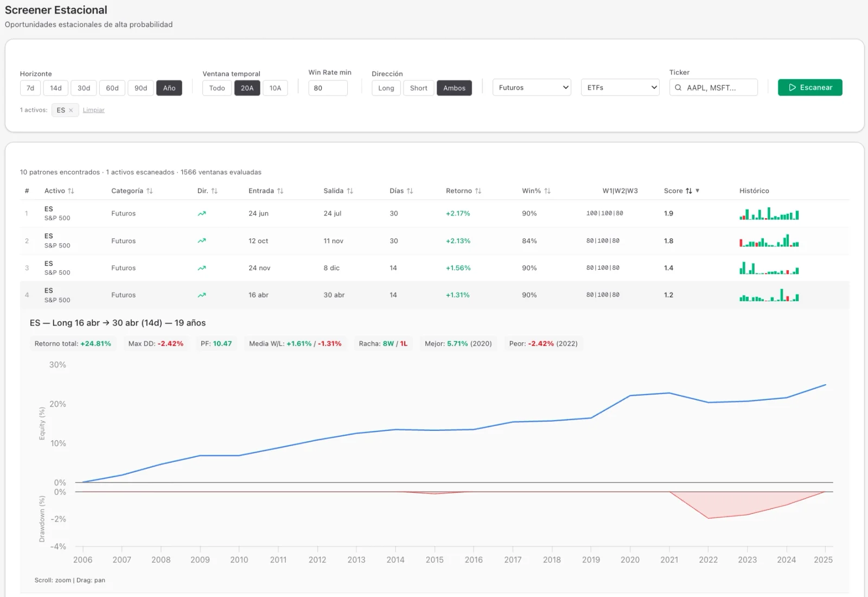
Task: Select row 2 entry 12 oct
Action: point(258,241)
